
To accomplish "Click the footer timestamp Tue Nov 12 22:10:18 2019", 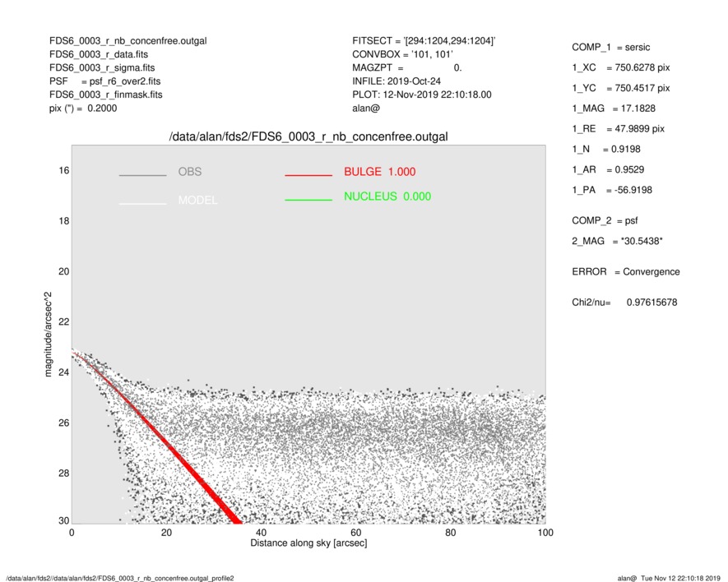I will 680,578.
